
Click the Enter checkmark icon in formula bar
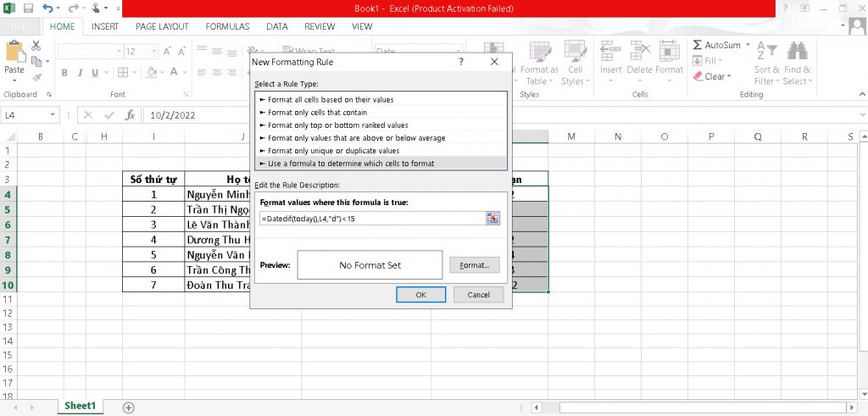[109, 115]
